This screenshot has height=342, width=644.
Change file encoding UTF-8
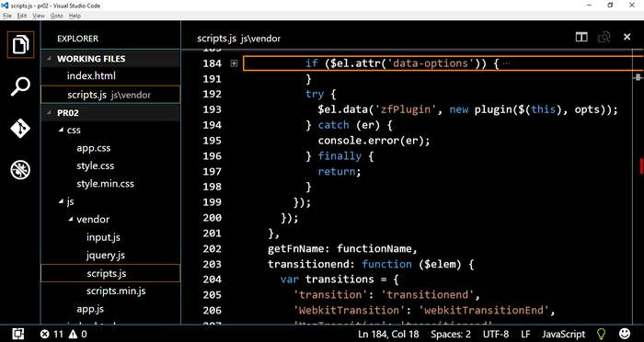(x=496, y=334)
